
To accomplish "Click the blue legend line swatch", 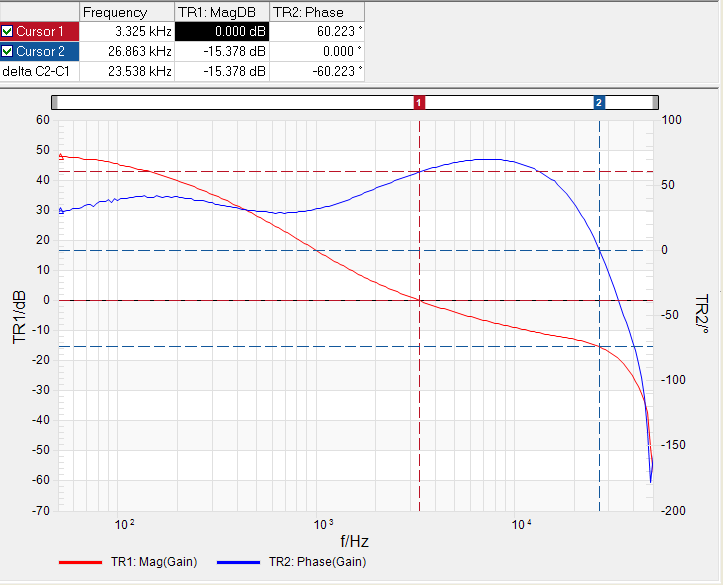I will pyautogui.click(x=238, y=562).
